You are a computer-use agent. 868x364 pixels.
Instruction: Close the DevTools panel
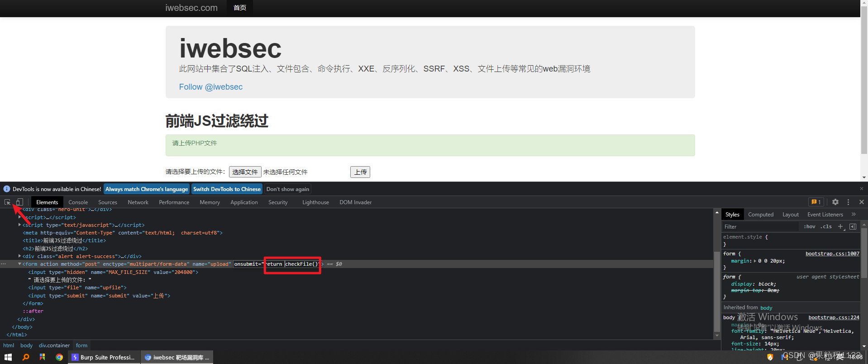click(x=862, y=202)
